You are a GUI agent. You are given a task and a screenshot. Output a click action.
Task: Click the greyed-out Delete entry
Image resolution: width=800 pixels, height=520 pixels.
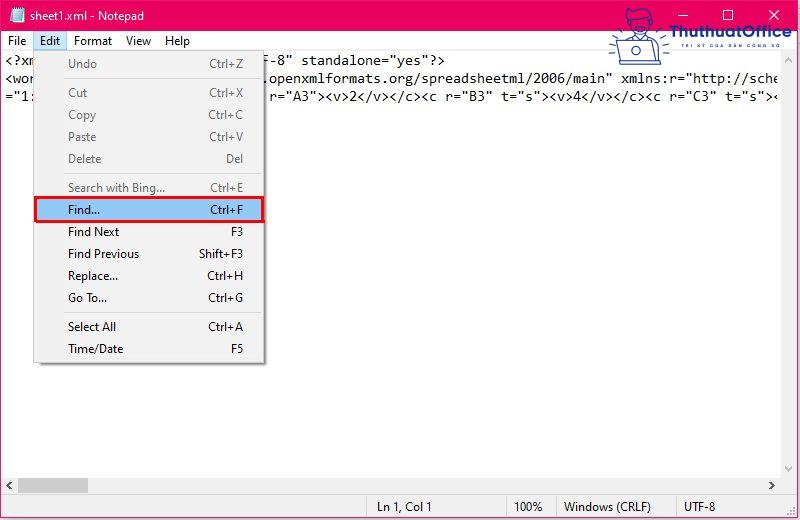point(149,159)
